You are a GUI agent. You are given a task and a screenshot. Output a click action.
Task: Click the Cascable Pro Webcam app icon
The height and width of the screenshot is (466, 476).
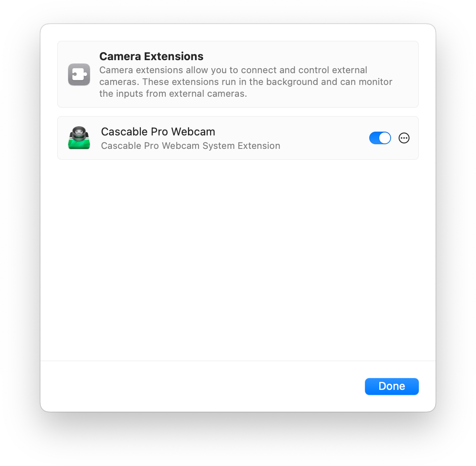click(x=79, y=138)
